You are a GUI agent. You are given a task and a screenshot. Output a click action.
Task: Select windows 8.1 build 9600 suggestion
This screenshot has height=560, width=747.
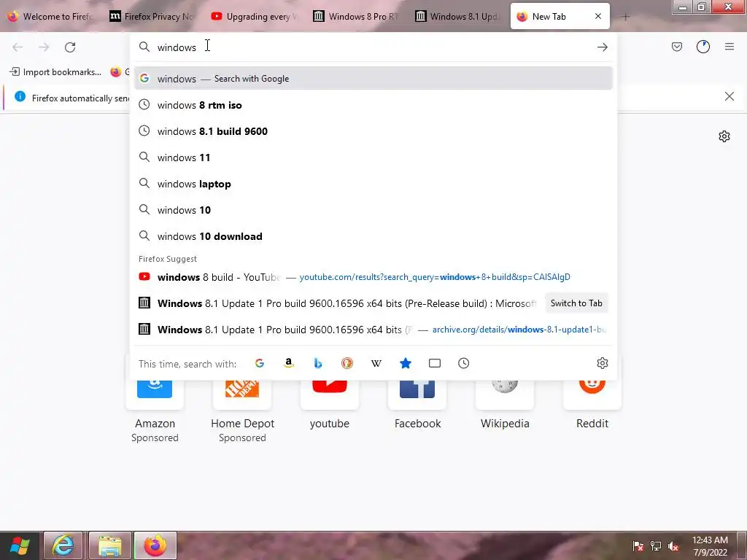[373, 131]
